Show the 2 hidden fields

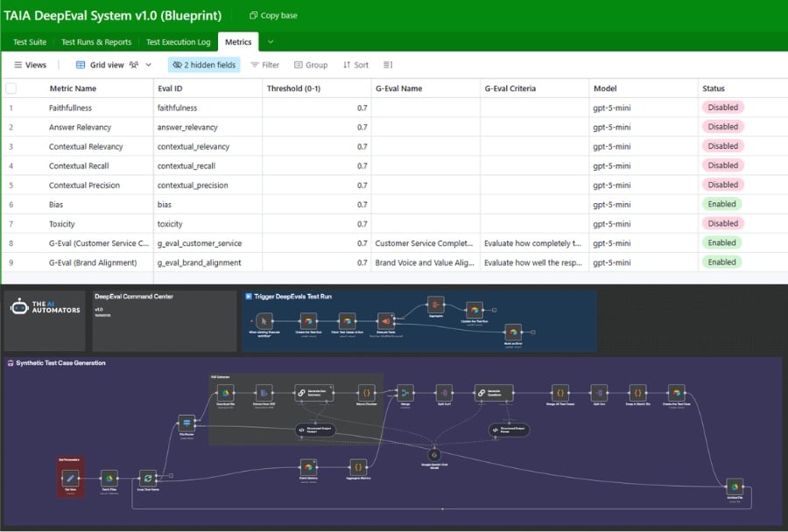203,65
